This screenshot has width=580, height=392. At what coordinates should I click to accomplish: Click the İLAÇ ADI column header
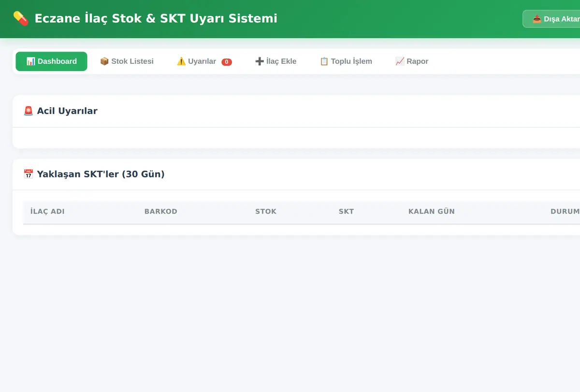point(47,211)
